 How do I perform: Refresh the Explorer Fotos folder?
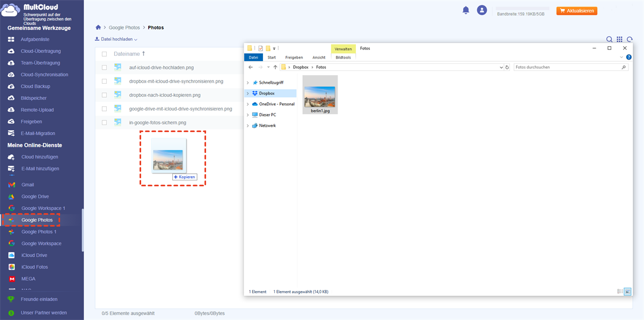click(507, 67)
